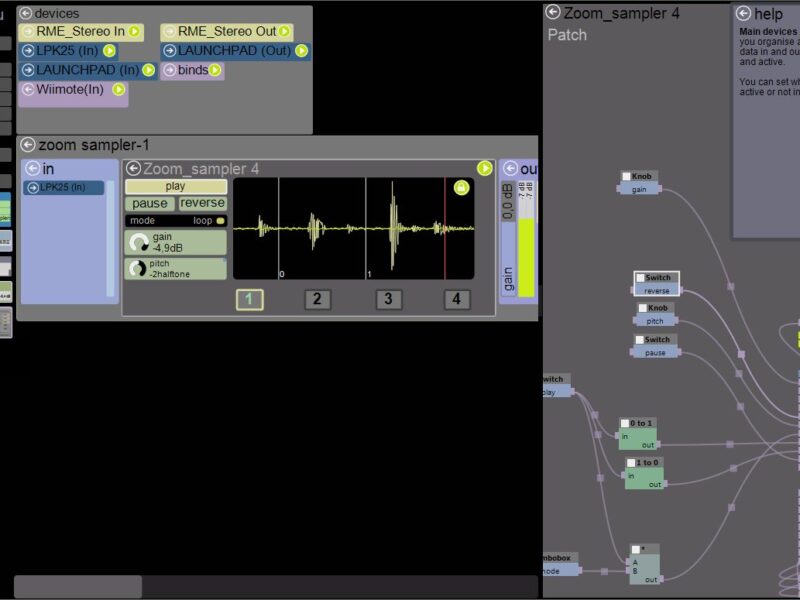Collapse the 'in' section arrow
The width and height of the screenshot is (800, 600).
pos(32,168)
